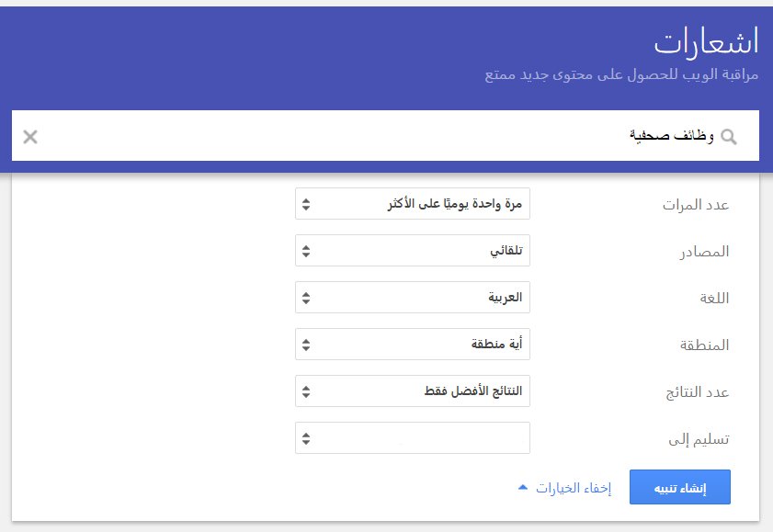Click the arrows icon on deliver-to selector
773x532 pixels.
point(306,438)
